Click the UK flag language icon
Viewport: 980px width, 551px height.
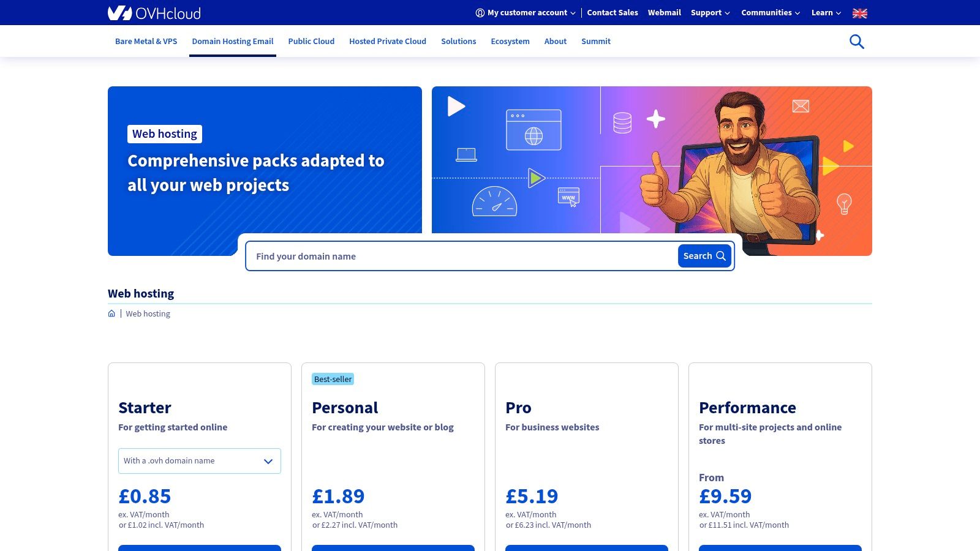[860, 13]
